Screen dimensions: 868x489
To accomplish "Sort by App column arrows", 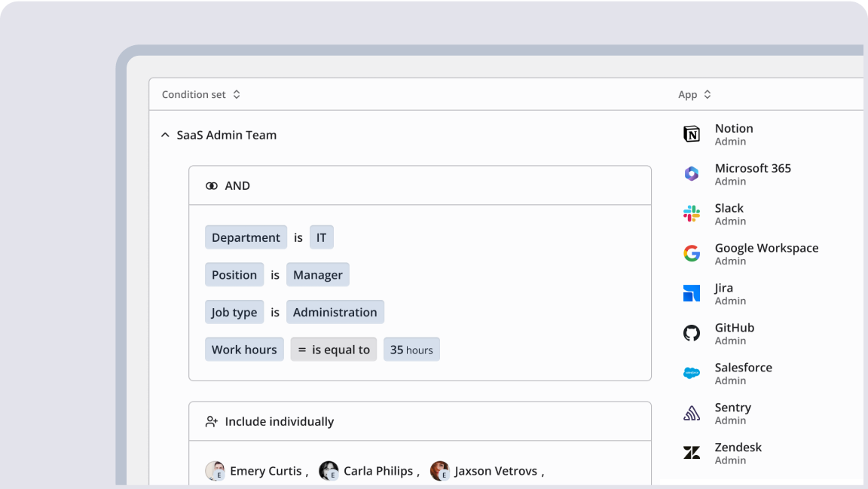I will (x=707, y=95).
